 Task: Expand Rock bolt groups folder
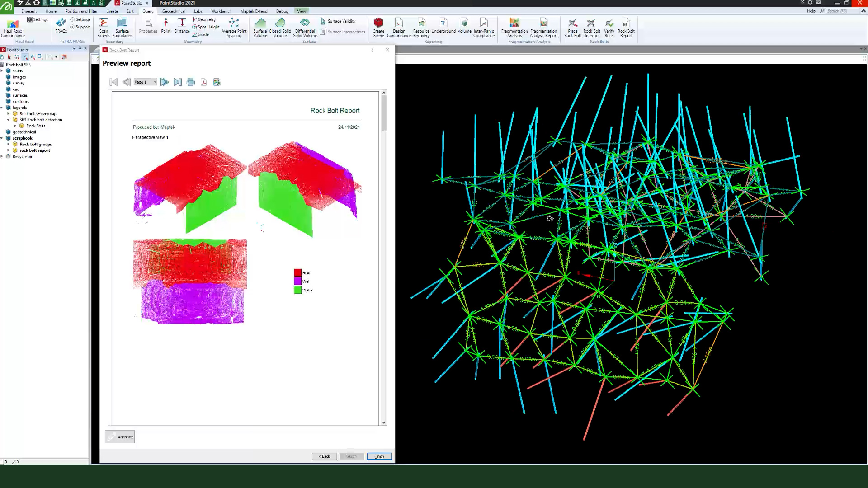(x=9, y=144)
